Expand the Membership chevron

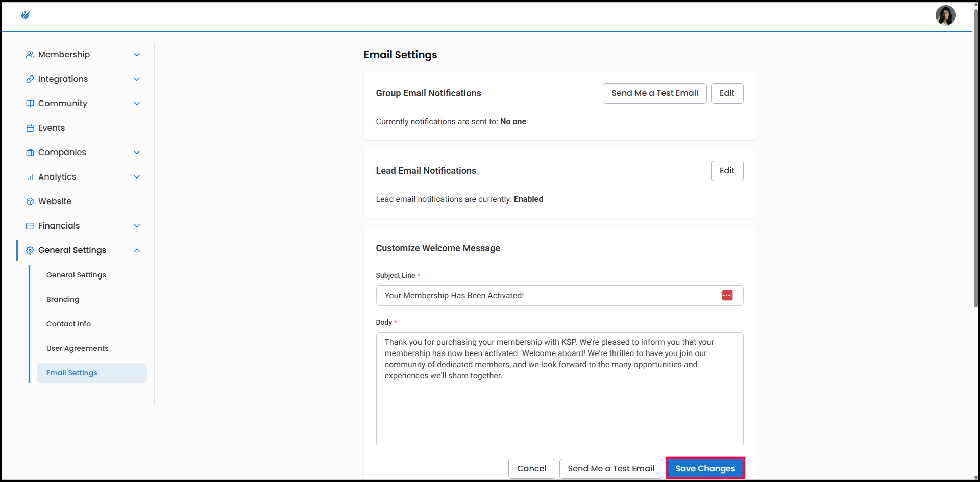[137, 55]
